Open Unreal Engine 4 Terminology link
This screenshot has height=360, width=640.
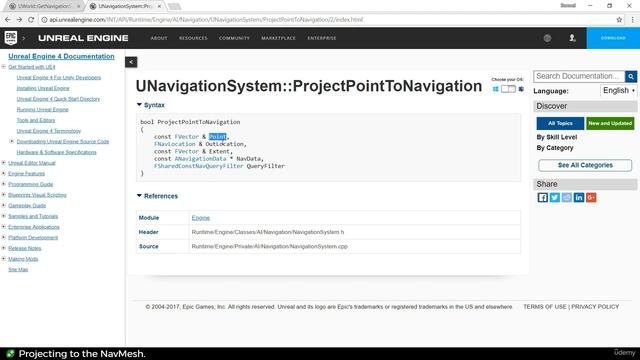(x=49, y=131)
